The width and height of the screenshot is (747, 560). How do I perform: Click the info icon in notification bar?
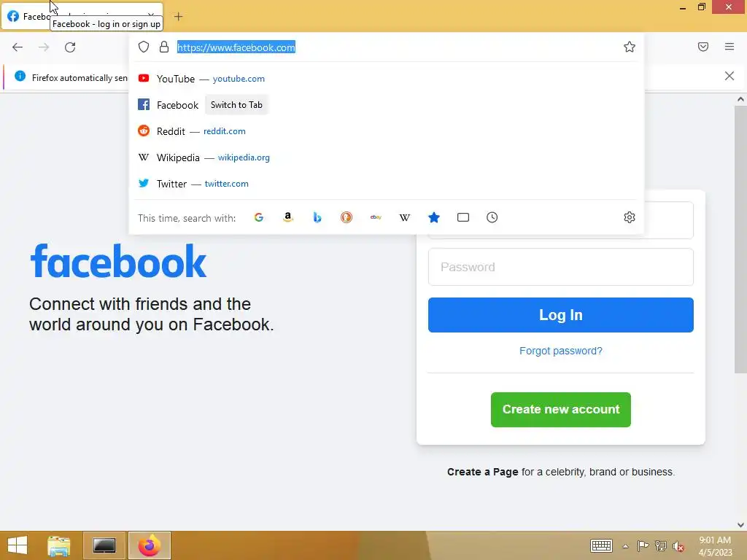click(x=20, y=76)
